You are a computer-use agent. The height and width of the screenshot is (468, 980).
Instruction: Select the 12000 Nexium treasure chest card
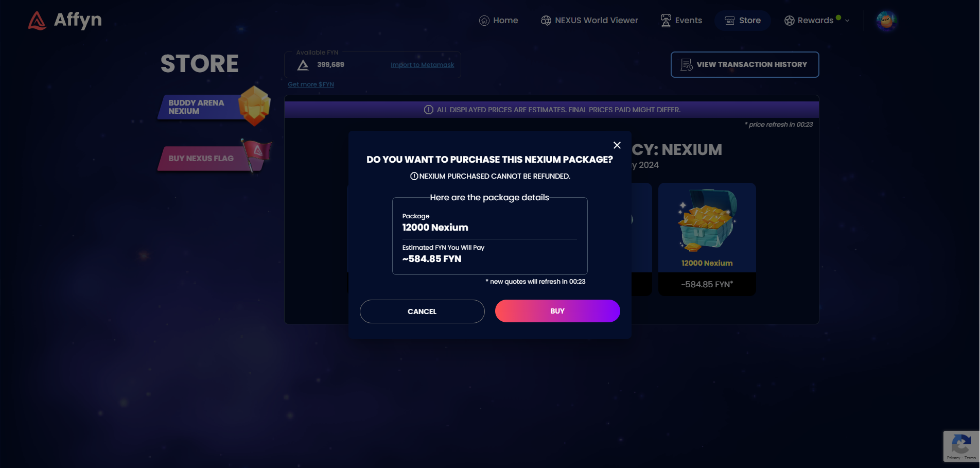(x=707, y=239)
